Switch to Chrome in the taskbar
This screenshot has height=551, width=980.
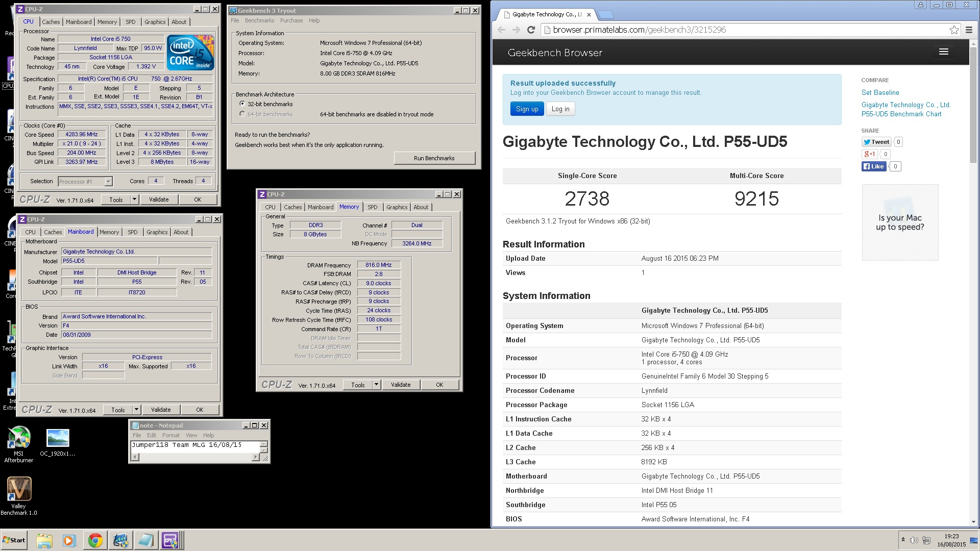tap(95, 540)
